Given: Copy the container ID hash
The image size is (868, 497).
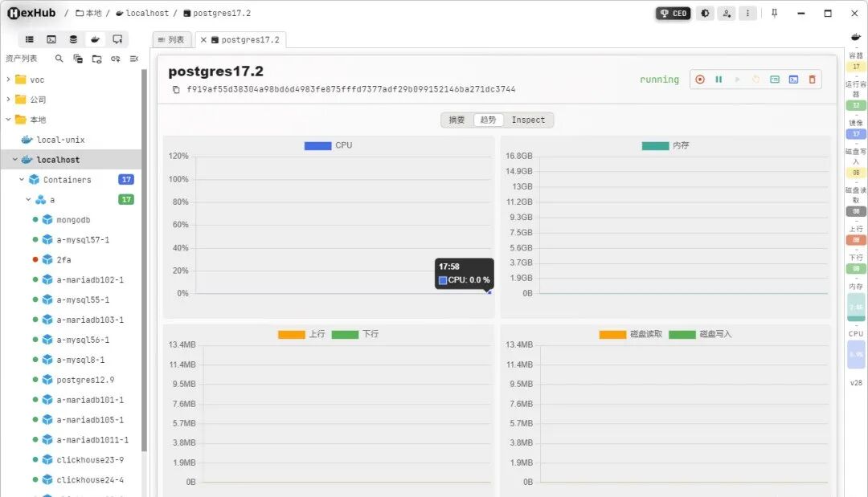Looking at the screenshot, I should click(176, 90).
